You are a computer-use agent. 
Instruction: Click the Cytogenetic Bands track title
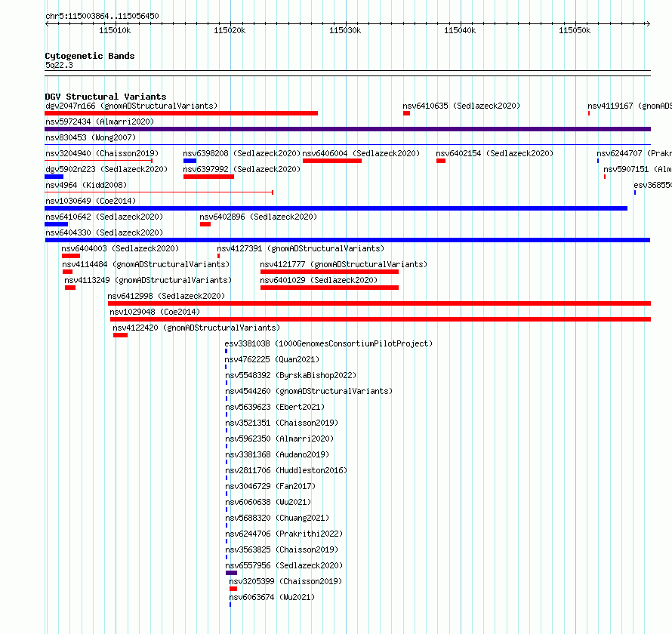90,56
